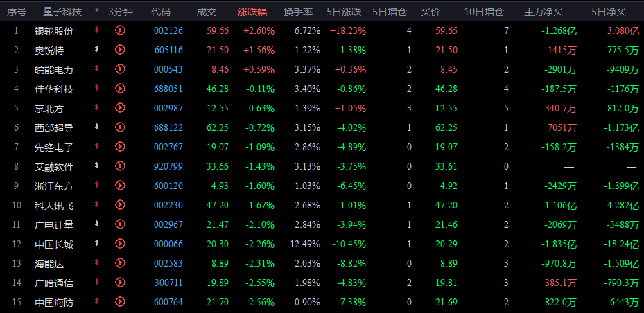Image resolution: width=644 pixels, height=313 pixels.
Task: Click the red marker icon beside 中国海防
Action: click(96, 301)
